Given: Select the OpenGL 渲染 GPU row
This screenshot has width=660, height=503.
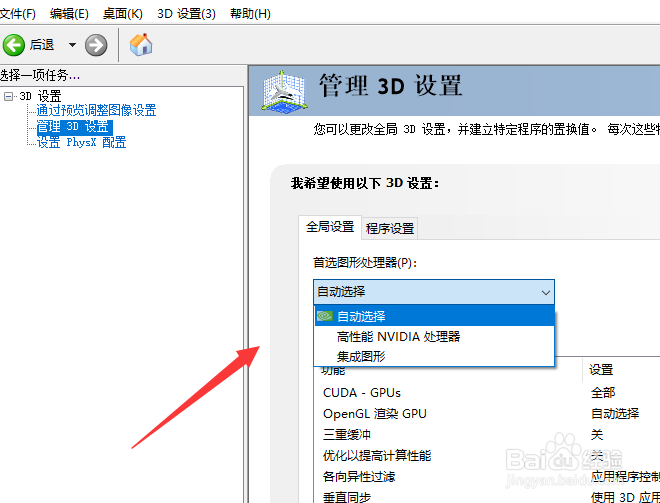Looking at the screenshot, I should point(487,414).
